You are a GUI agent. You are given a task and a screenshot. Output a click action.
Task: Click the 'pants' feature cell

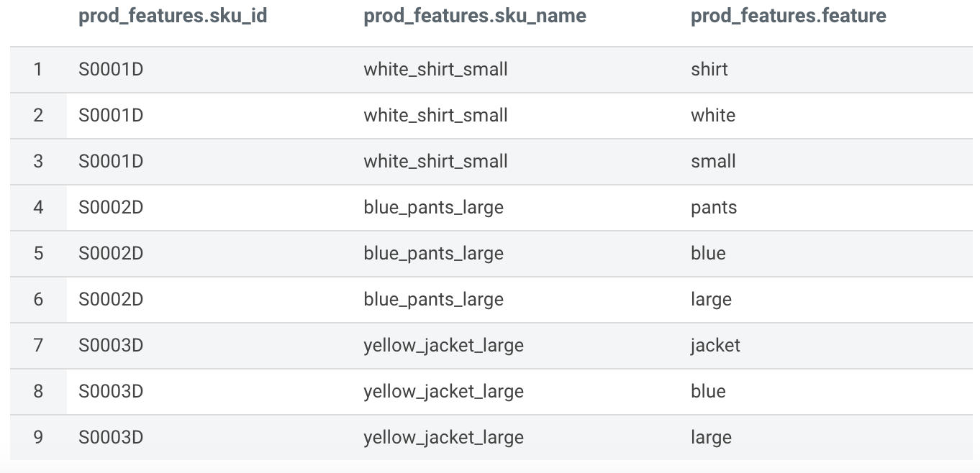[714, 208]
